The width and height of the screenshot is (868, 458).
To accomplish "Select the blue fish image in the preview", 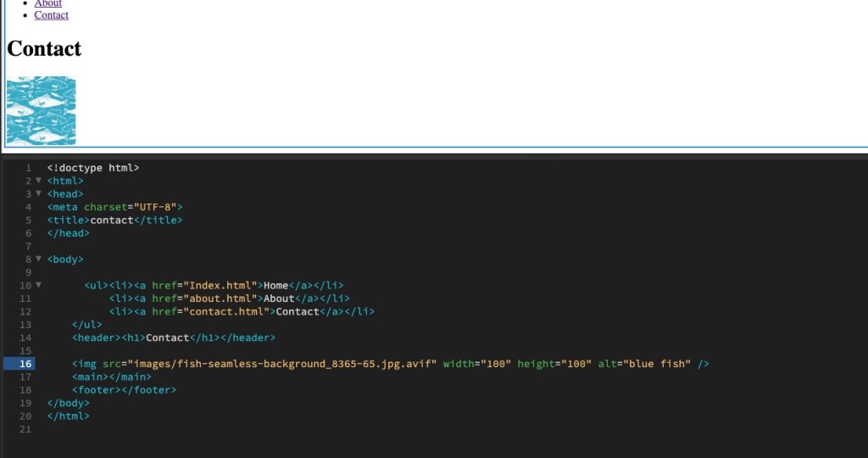I will pyautogui.click(x=41, y=111).
